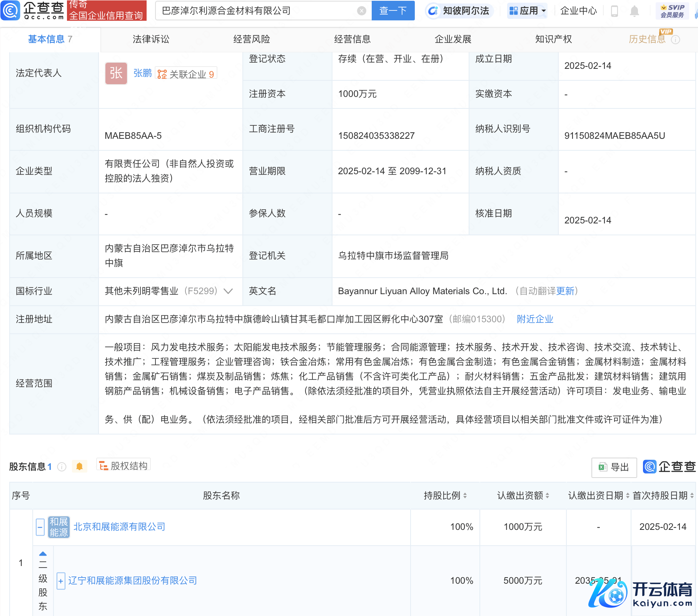Click the SVIP member service badge
Viewport: 698px width, 616px height.
(672, 11)
